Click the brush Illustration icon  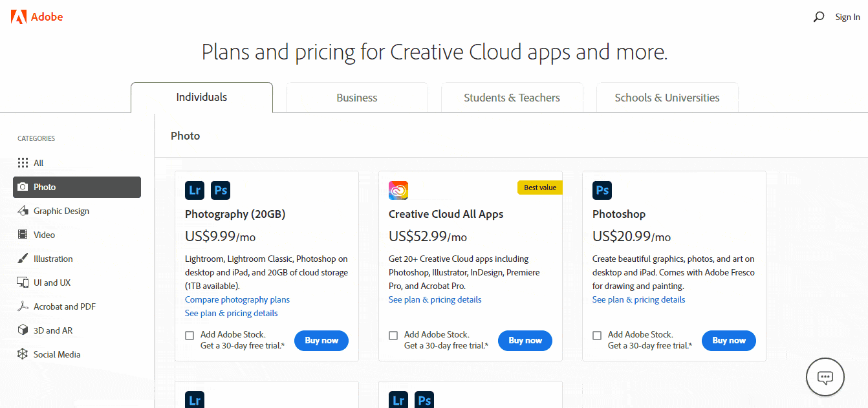point(23,259)
